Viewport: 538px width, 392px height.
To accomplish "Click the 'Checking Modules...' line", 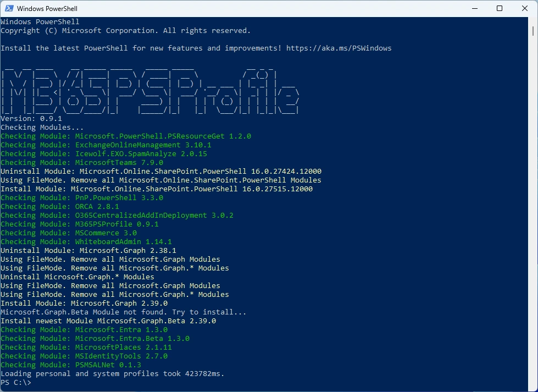I will [42, 128].
